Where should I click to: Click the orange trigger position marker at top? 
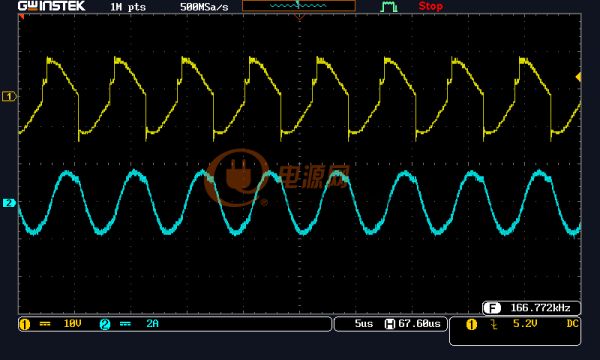pyautogui.click(x=300, y=16)
